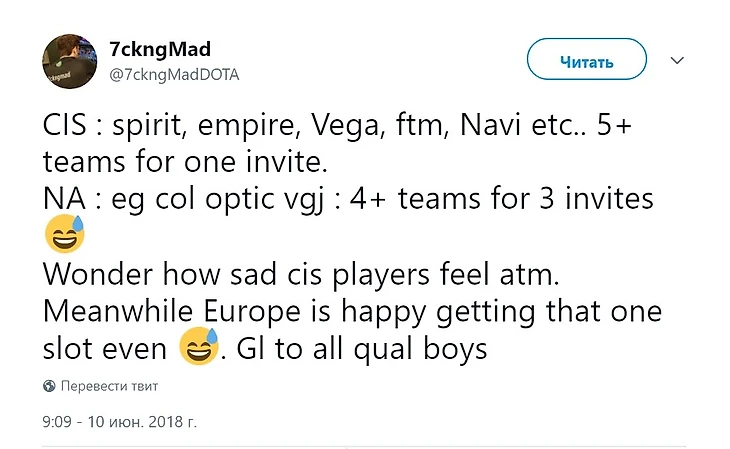This screenshot has width=730, height=449.
Task: Click the globe translate icon
Action: (49, 386)
